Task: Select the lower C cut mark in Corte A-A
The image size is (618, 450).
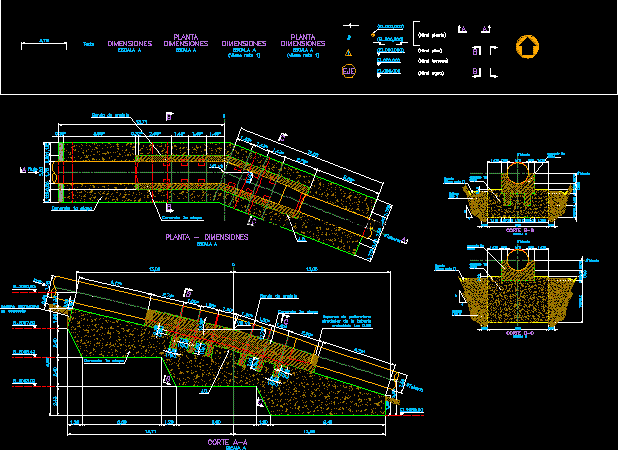Action: [261, 403]
